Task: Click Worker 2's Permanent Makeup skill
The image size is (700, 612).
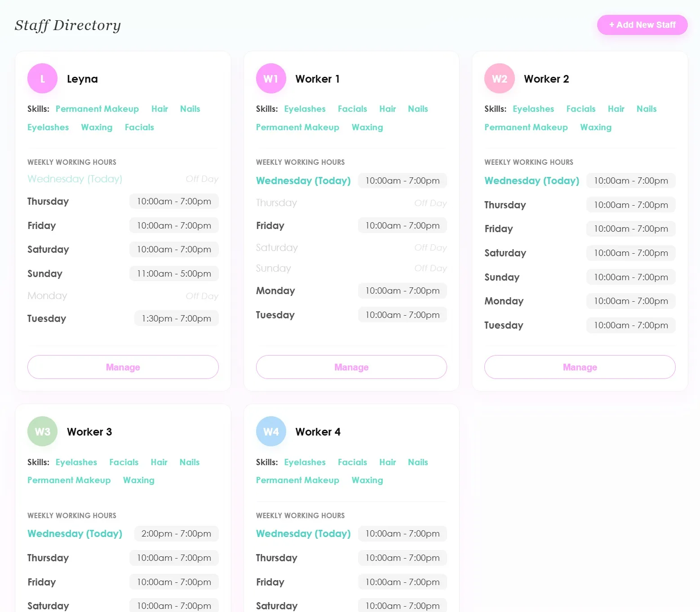Action: [x=526, y=127]
